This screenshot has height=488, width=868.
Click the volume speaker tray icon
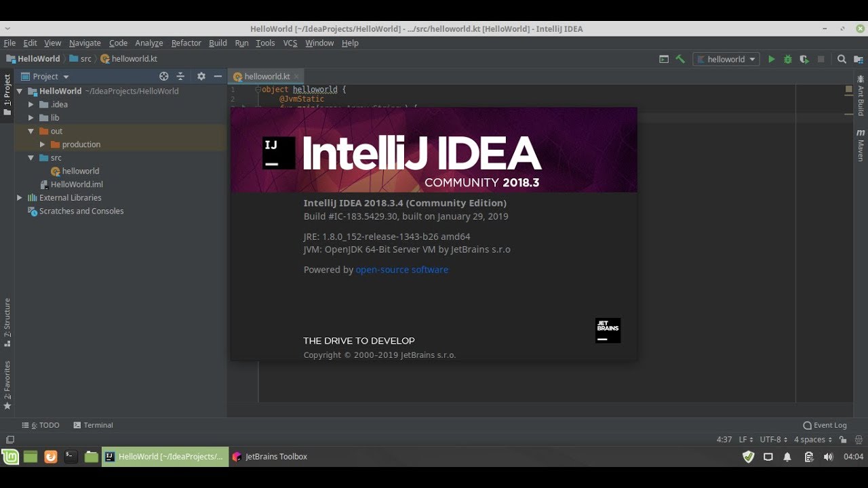click(x=828, y=457)
